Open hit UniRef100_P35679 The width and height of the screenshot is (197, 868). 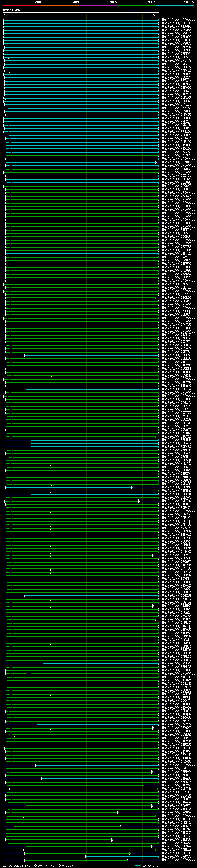click(177, 349)
